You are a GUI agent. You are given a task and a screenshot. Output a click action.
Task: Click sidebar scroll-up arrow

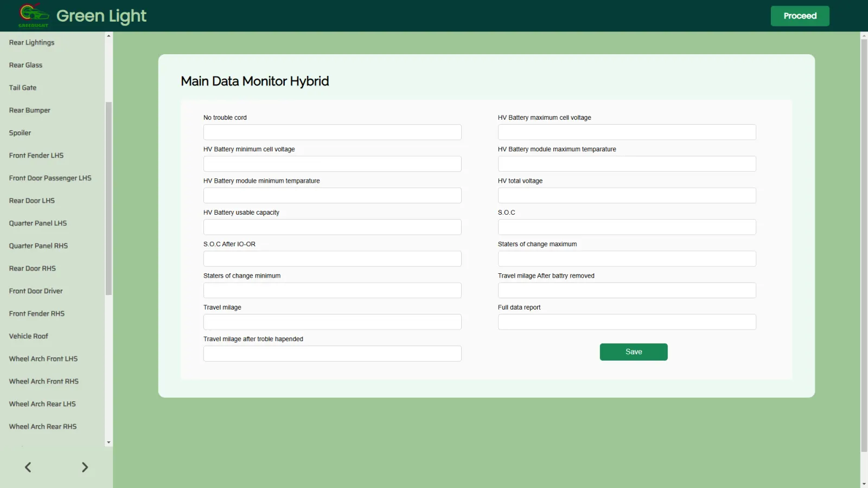pyautogui.click(x=108, y=36)
